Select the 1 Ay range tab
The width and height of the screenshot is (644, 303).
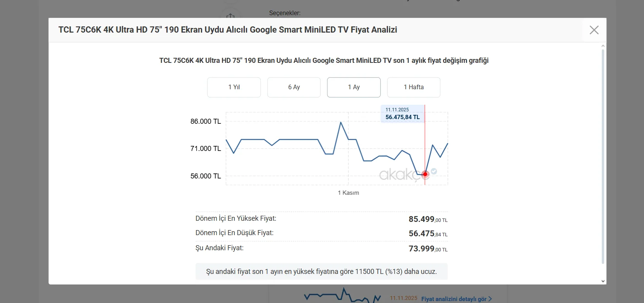pyautogui.click(x=354, y=87)
